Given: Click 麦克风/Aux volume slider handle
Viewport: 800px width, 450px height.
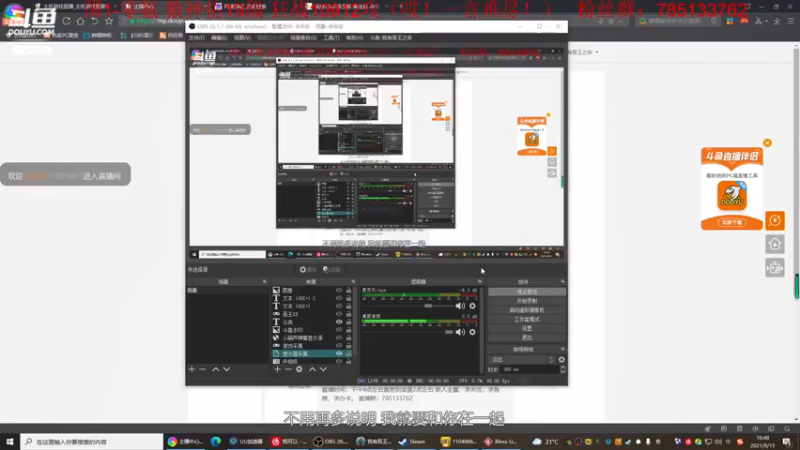Looking at the screenshot, I should 428,306.
